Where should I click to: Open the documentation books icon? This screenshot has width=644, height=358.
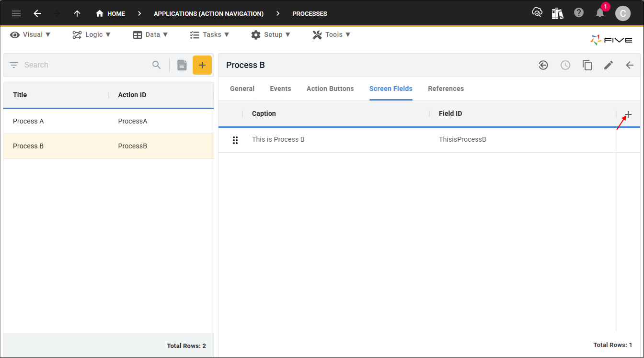click(x=557, y=13)
